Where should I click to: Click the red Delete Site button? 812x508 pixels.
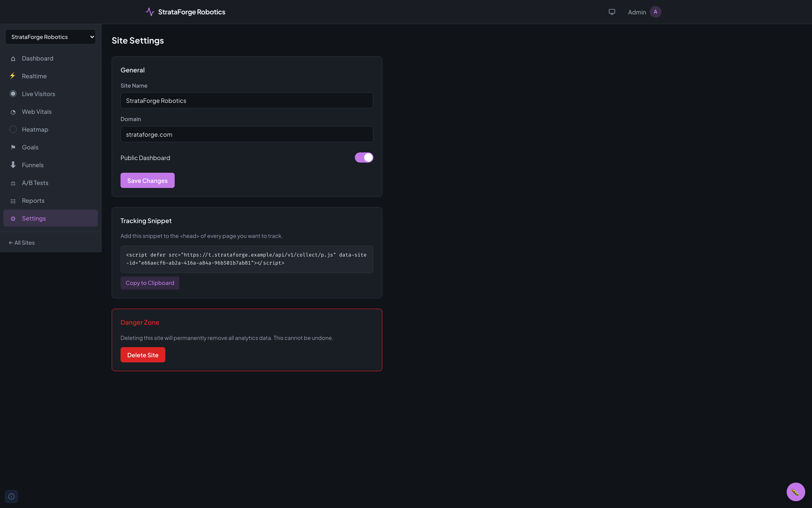coord(143,355)
